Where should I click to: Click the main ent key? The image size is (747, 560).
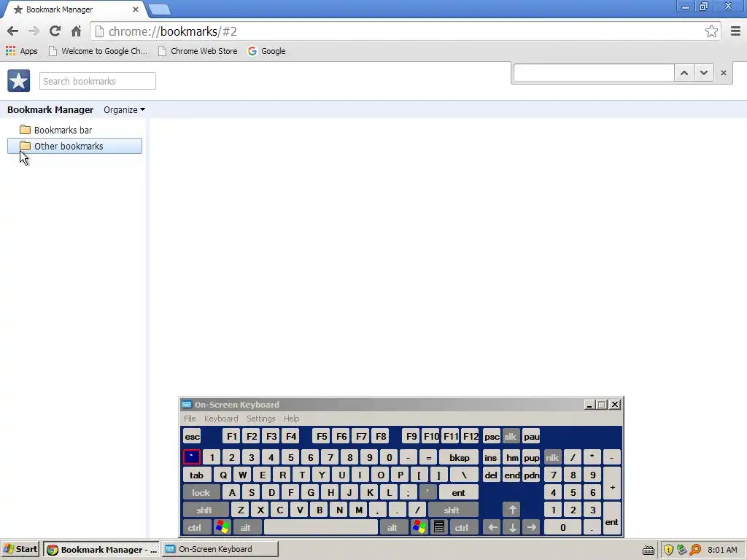pyautogui.click(x=458, y=492)
